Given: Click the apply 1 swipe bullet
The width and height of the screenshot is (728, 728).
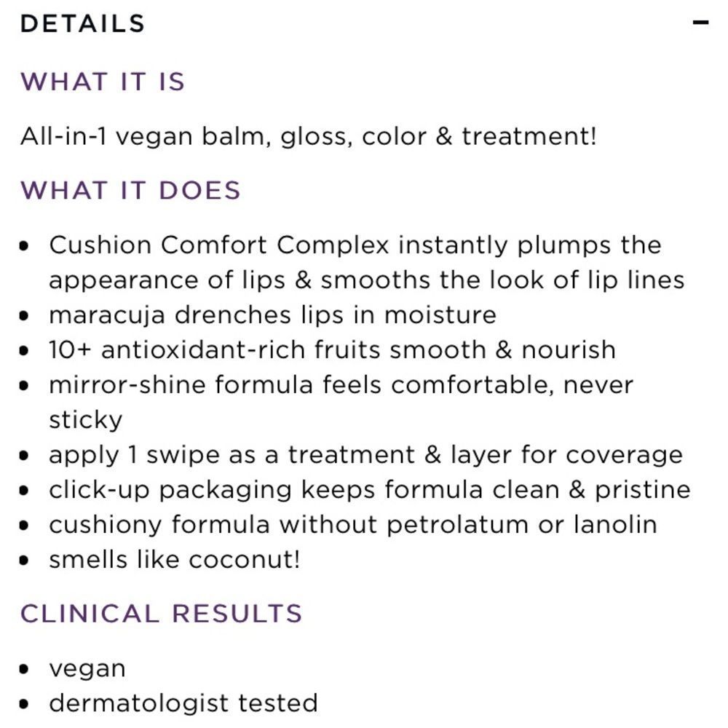Looking at the screenshot, I should (x=365, y=455).
